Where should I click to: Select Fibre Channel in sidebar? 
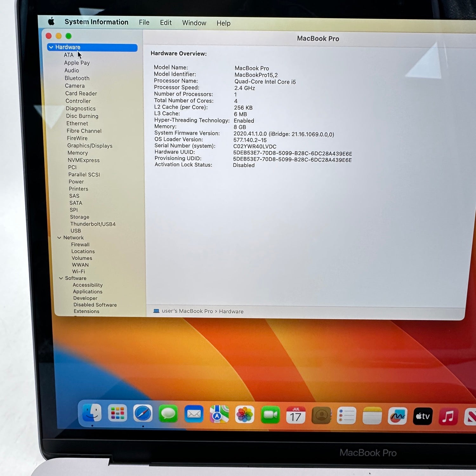click(84, 131)
